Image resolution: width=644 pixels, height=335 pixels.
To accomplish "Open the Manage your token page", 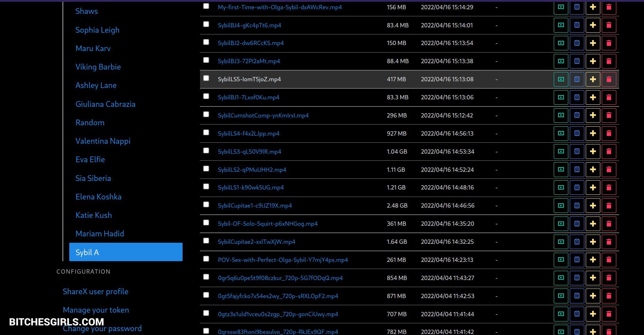I will click(96, 310).
